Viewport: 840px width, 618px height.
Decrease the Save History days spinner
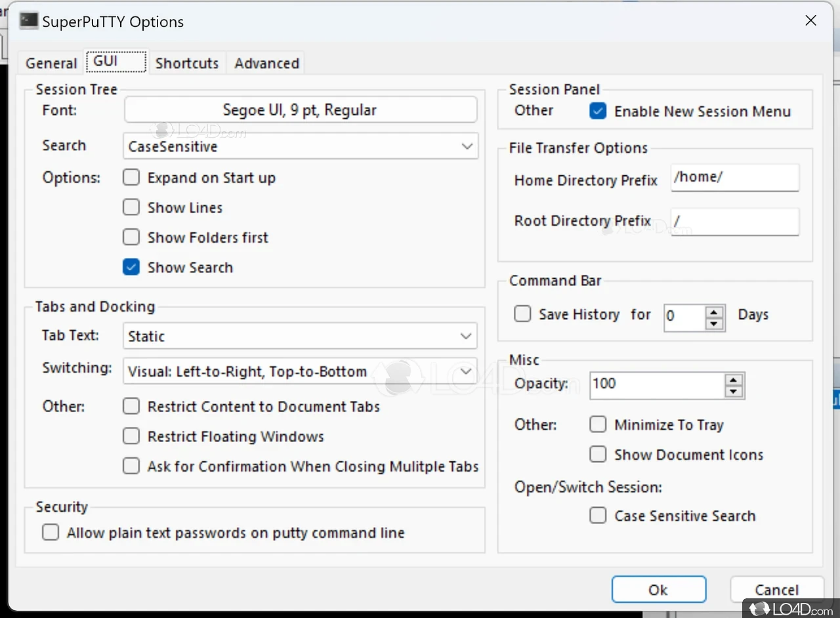[714, 322]
